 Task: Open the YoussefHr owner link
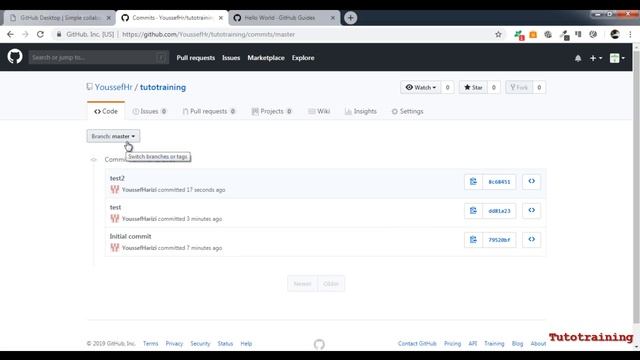point(113,87)
